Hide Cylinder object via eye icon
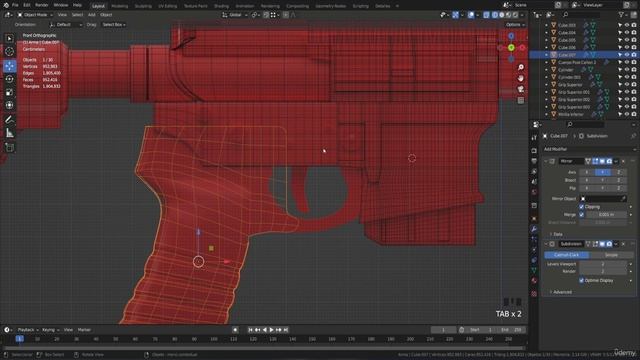Screen dimensions: 640x360 click(x=627, y=70)
